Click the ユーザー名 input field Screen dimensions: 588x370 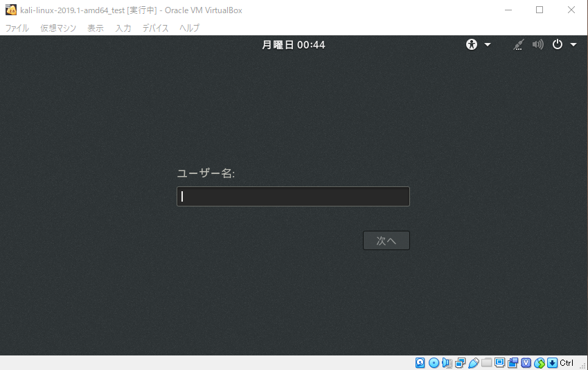293,196
